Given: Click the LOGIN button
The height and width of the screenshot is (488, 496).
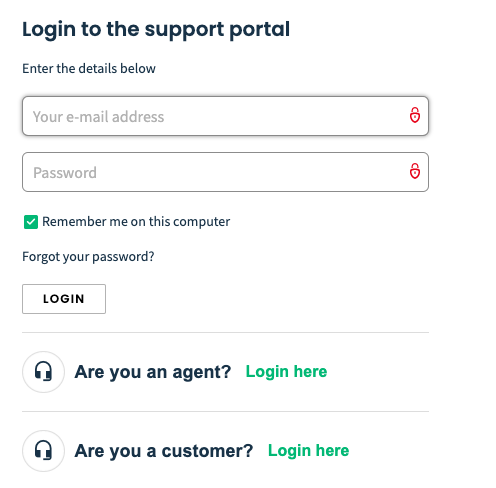Looking at the screenshot, I should [x=64, y=299].
